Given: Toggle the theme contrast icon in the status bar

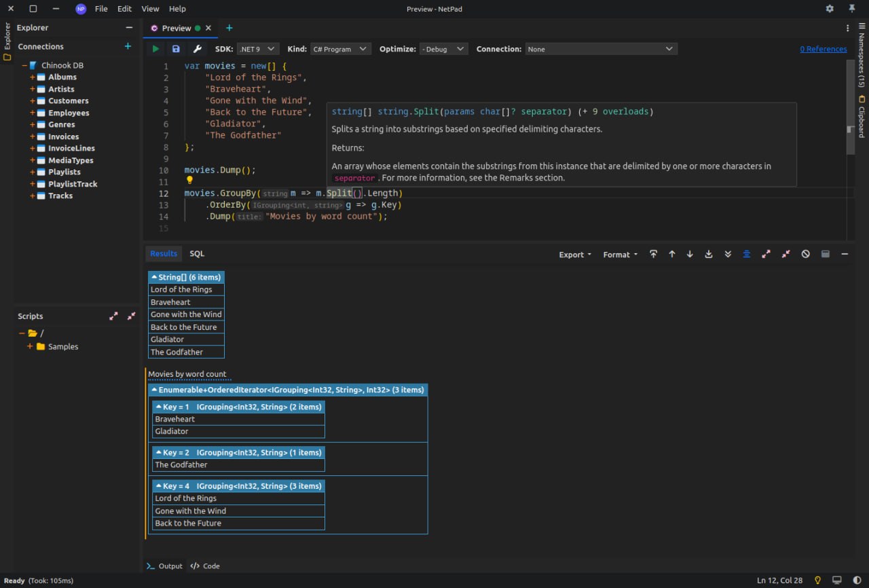Looking at the screenshot, I should tap(857, 581).
